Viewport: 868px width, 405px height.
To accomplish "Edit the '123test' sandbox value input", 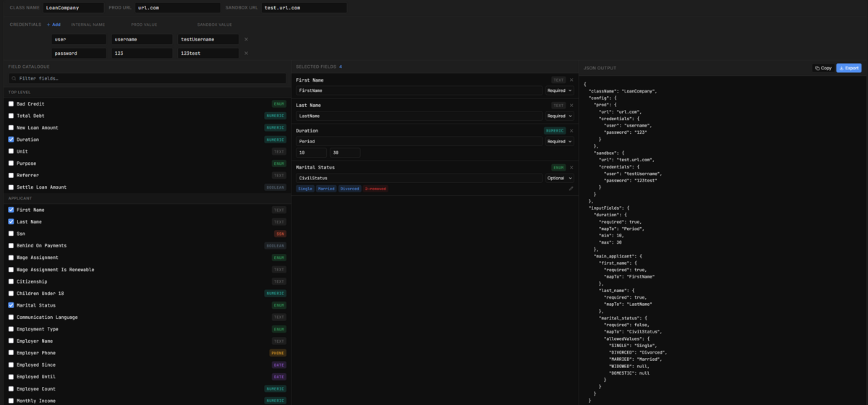I will pyautogui.click(x=208, y=54).
